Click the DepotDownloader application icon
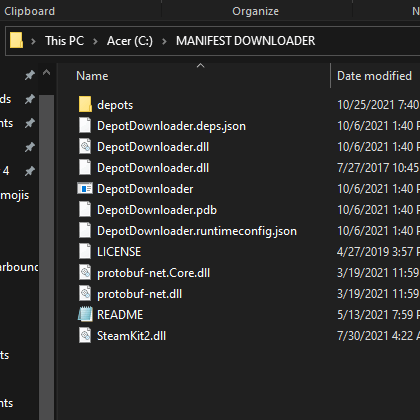 pos(85,189)
